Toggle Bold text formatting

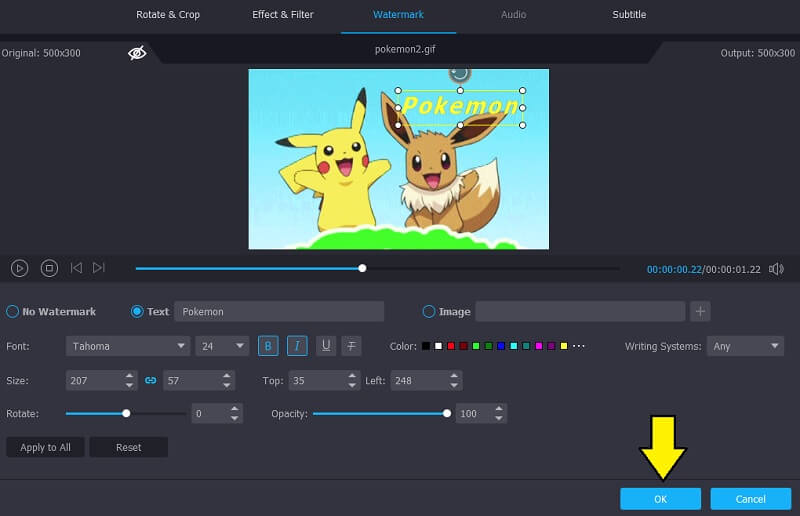268,346
